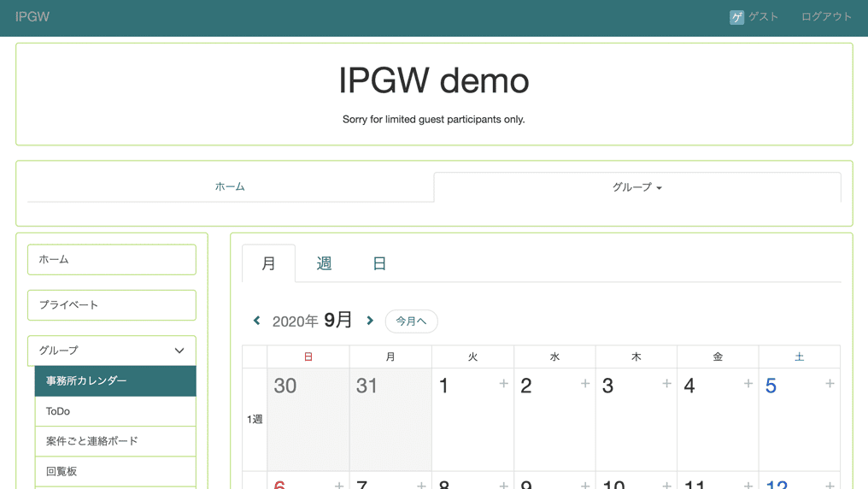The width and height of the screenshot is (868, 489).
Task: Go to next month with right arrow
Action: point(370,321)
